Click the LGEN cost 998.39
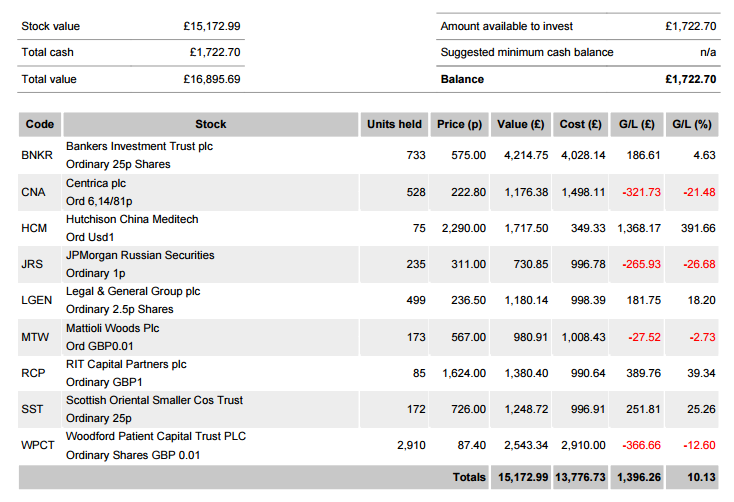 [588, 300]
